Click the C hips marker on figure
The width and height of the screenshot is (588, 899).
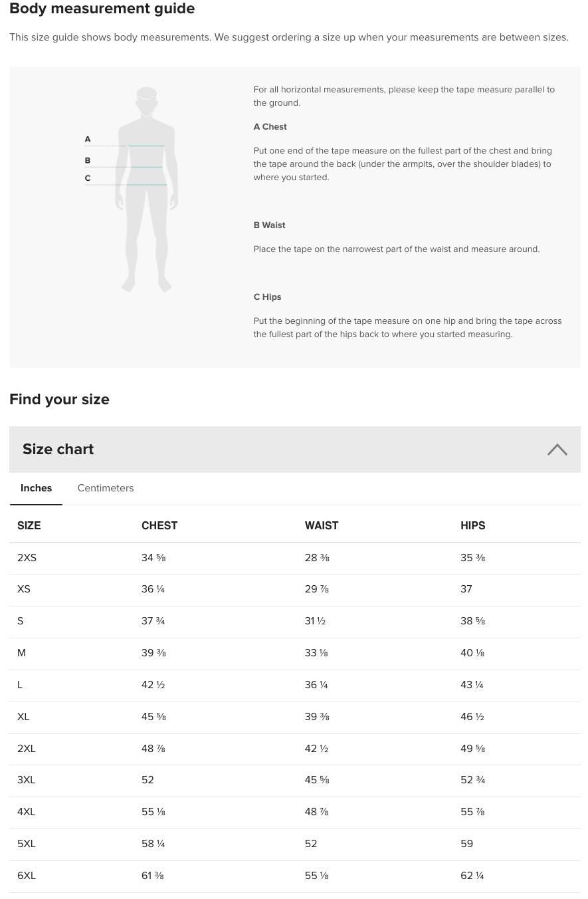pos(88,178)
